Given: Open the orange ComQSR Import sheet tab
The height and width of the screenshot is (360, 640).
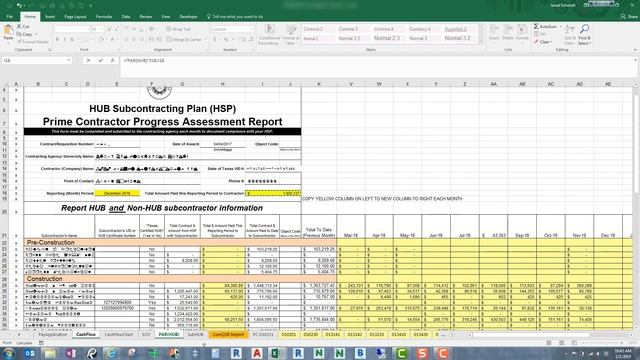Looking at the screenshot, I should click(x=228, y=334).
